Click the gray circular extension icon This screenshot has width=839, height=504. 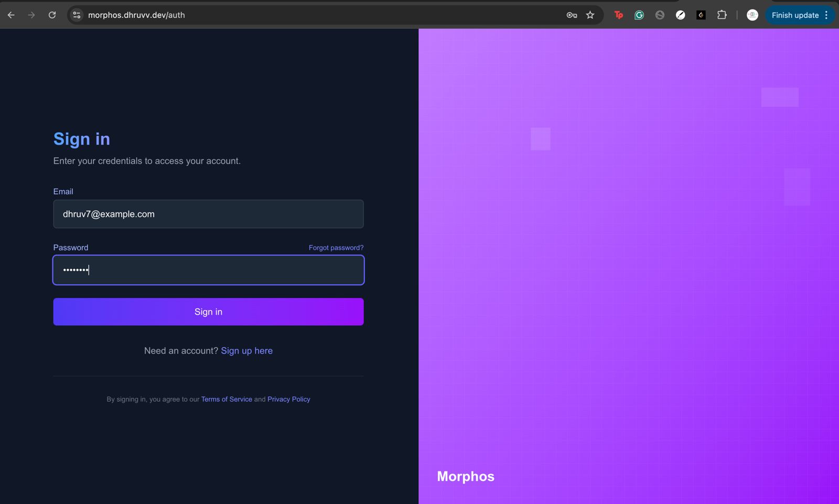pyautogui.click(x=660, y=15)
